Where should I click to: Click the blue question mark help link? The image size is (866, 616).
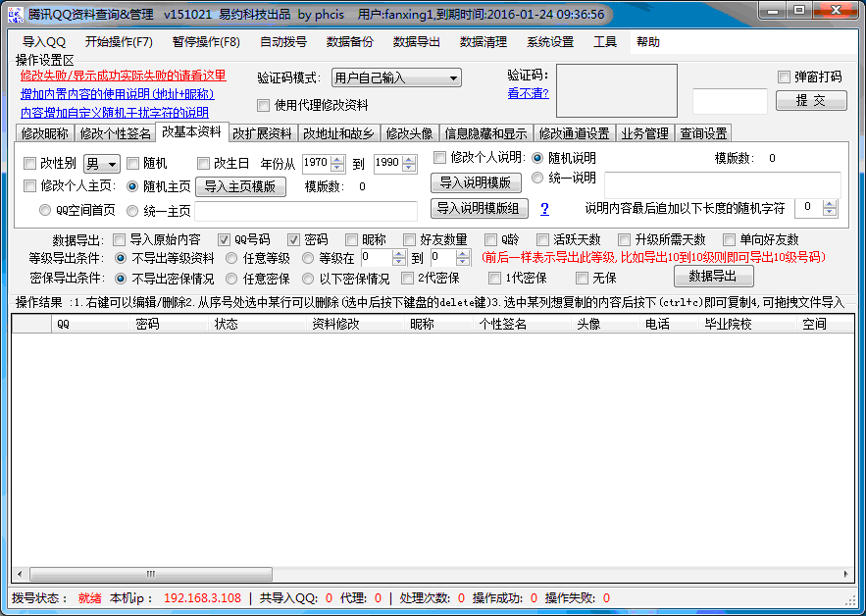click(x=544, y=208)
